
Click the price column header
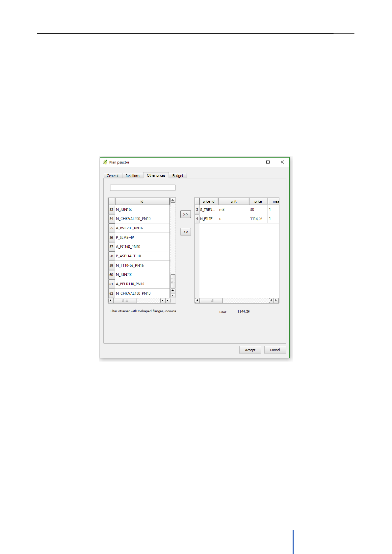click(258, 201)
